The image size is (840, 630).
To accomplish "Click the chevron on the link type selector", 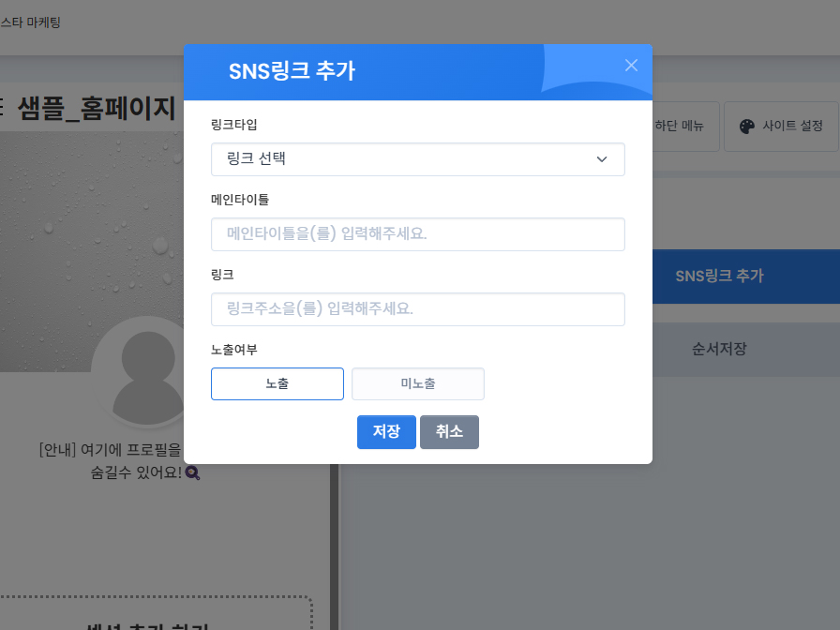I will click(x=601, y=159).
